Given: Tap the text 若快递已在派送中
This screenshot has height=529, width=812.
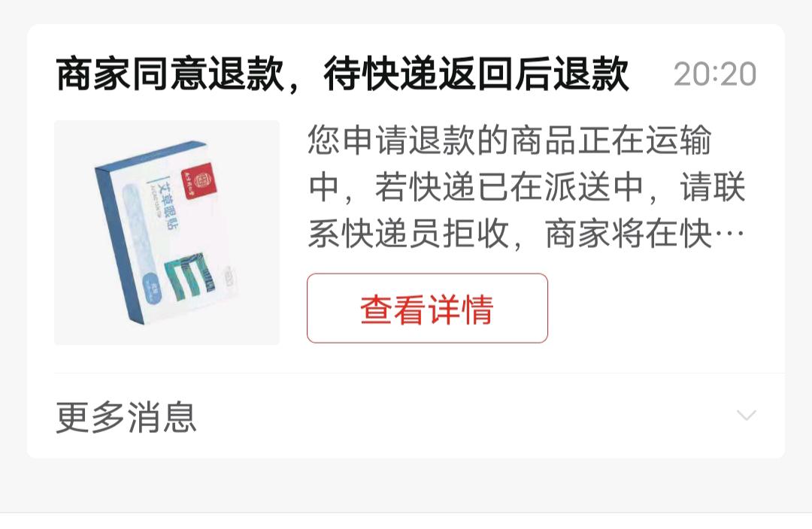Looking at the screenshot, I should (508, 187).
